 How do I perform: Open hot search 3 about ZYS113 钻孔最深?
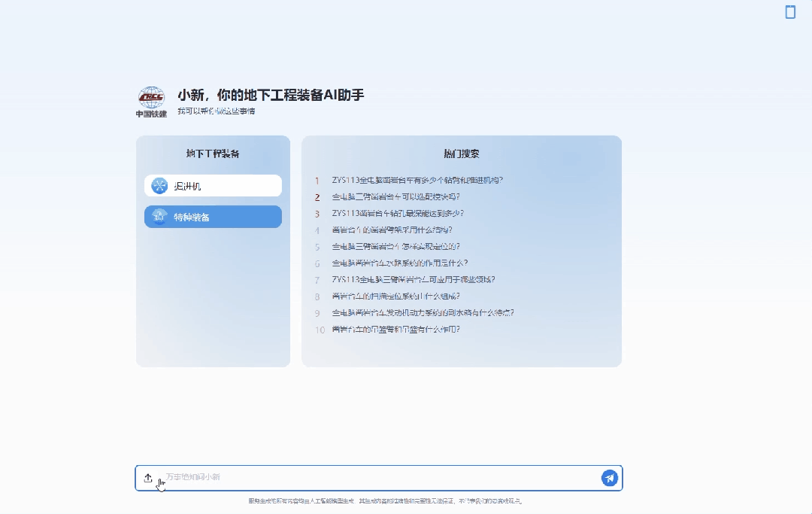[x=398, y=214]
